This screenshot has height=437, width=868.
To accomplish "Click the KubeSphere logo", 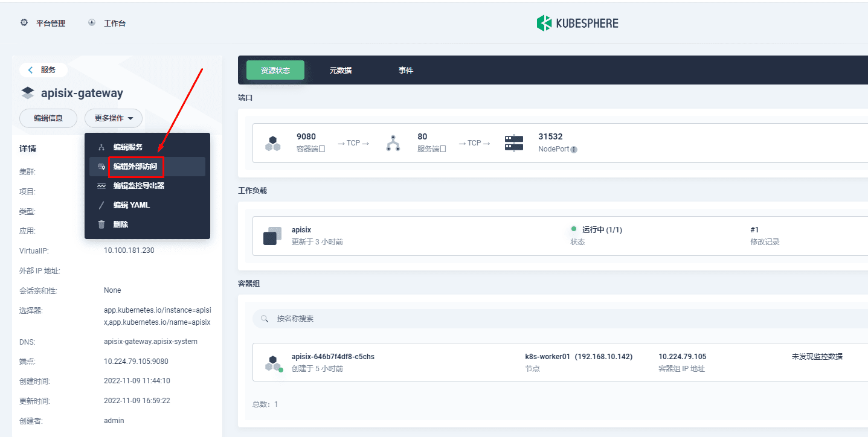I will point(577,23).
